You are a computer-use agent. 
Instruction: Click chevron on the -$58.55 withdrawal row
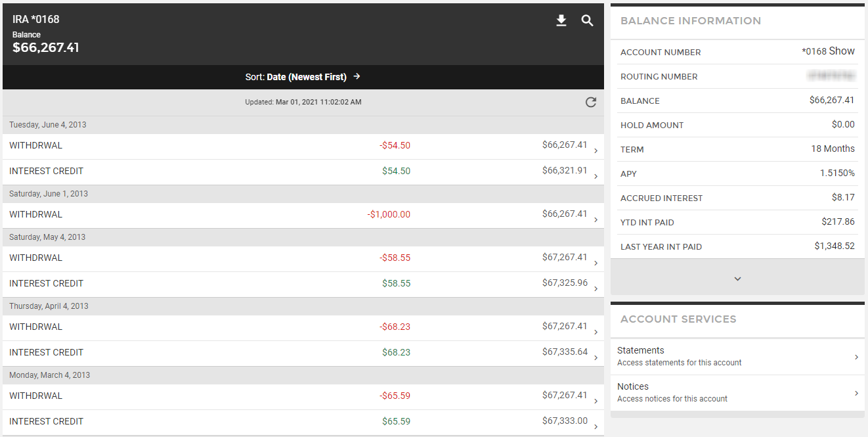[x=596, y=263]
